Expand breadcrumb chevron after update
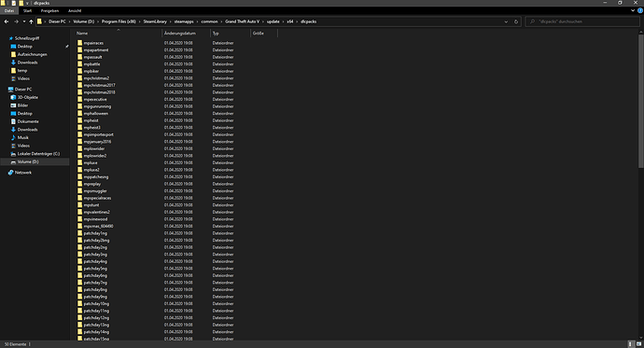Screen dimensions: 644x348 (283, 21)
